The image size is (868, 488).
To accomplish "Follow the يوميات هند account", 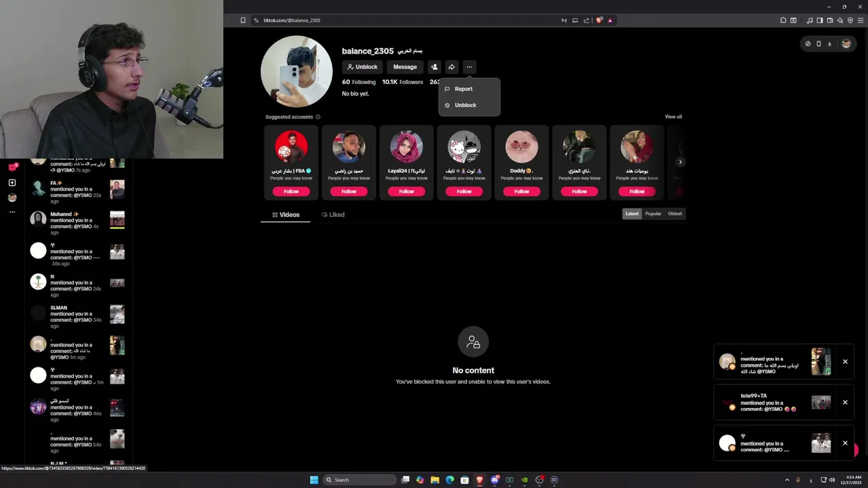I will click(x=637, y=191).
